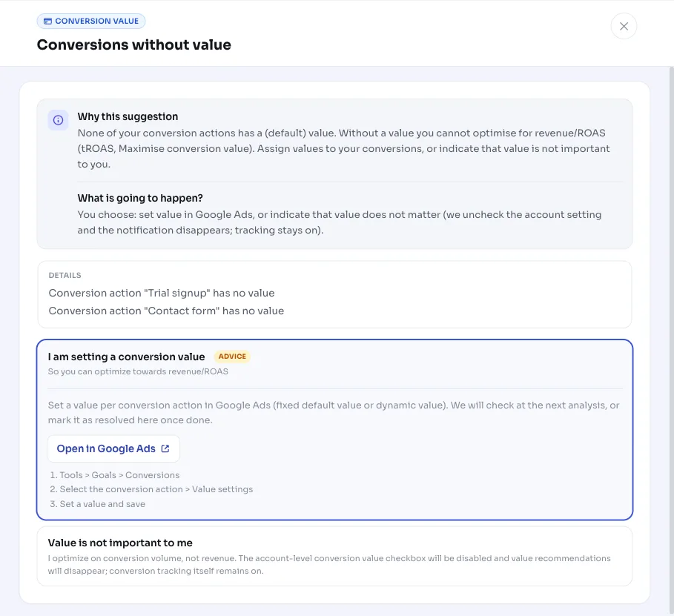Click the 'Why this suggestion' heading
The width and height of the screenshot is (674, 616).
(128, 116)
